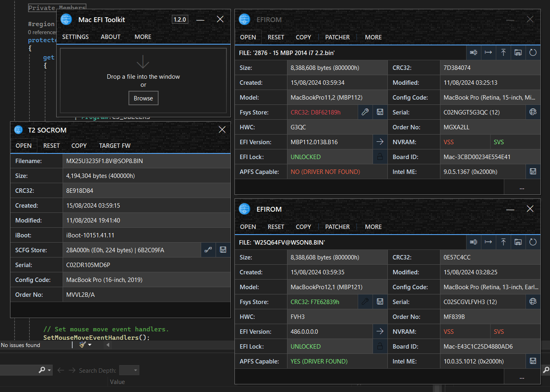Click the wrench icon beside CRC32: D8F62189h
The height and width of the screenshot is (392, 550).
pos(365,112)
